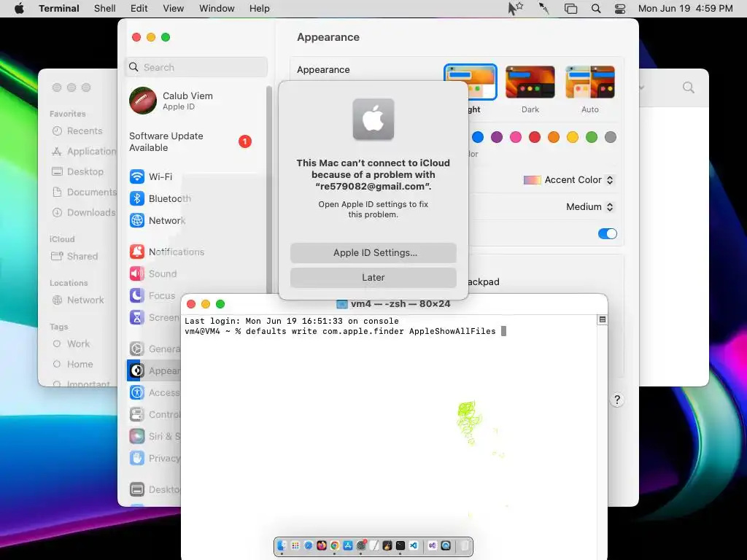
Task: Open the App Store from the Dock
Action: click(x=348, y=545)
